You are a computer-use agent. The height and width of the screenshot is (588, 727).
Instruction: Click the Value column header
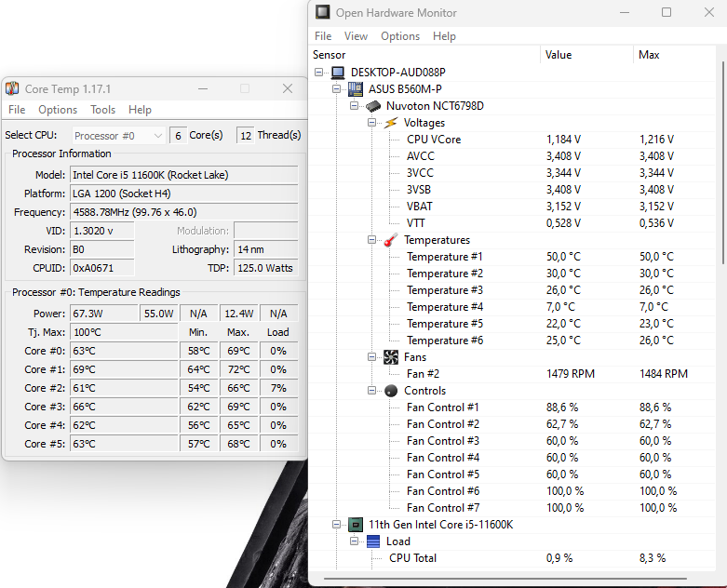point(586,55)
